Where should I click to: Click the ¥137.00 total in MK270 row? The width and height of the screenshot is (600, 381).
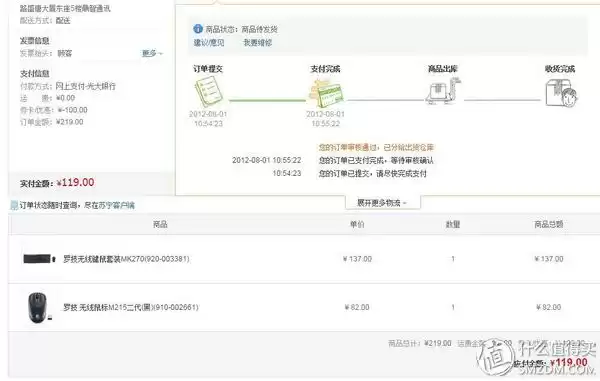[549, 259]
